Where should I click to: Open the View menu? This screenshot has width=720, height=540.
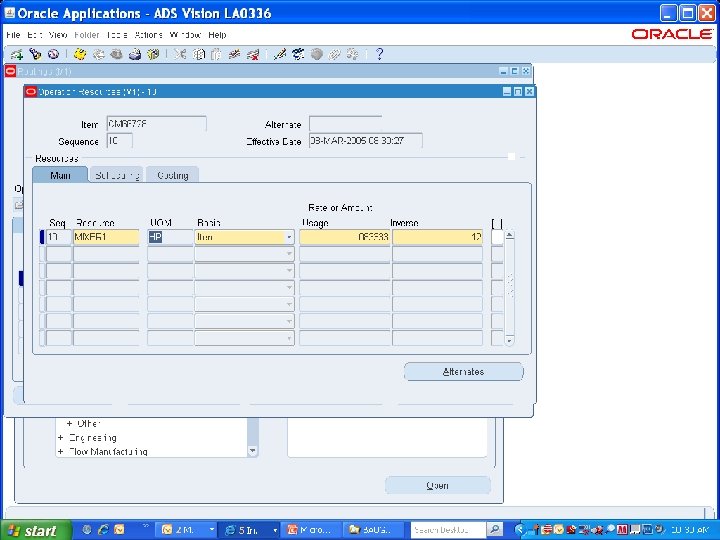tap(58, 35)
